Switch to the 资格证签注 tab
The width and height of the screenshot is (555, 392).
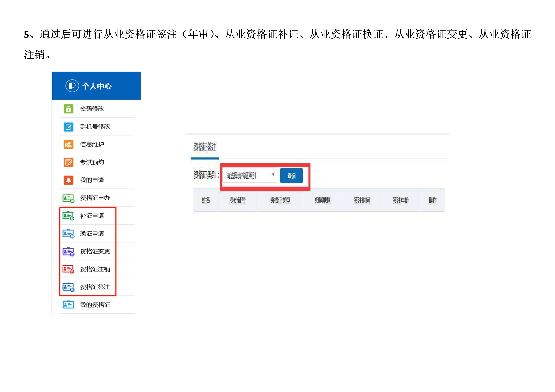(205, 147)
